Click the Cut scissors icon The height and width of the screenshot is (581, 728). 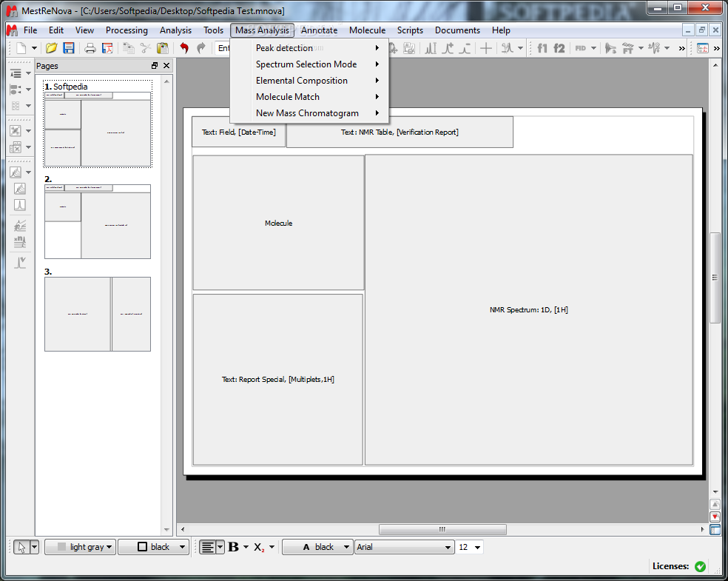146,48
